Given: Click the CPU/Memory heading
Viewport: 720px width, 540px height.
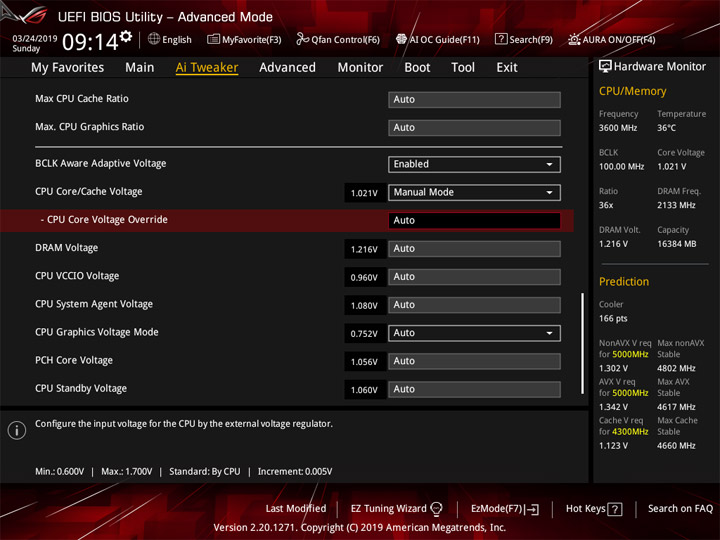Looking at the screenshot, I should [632, 91].
